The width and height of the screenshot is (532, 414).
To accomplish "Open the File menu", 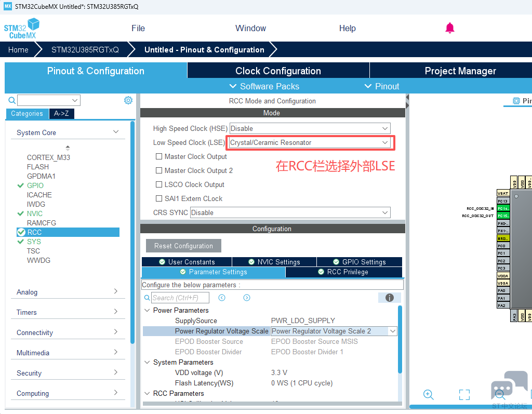I will [138, 28].
